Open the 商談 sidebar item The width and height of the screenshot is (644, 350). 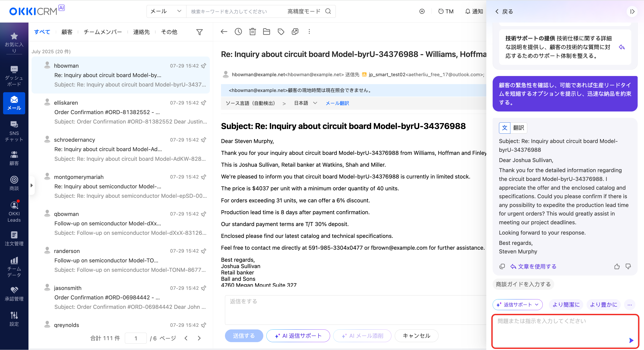point(14,183)
